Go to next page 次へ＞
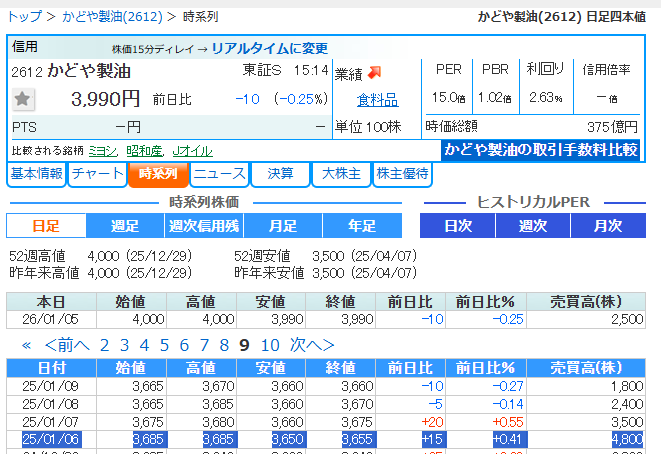 tap(312, 345)
